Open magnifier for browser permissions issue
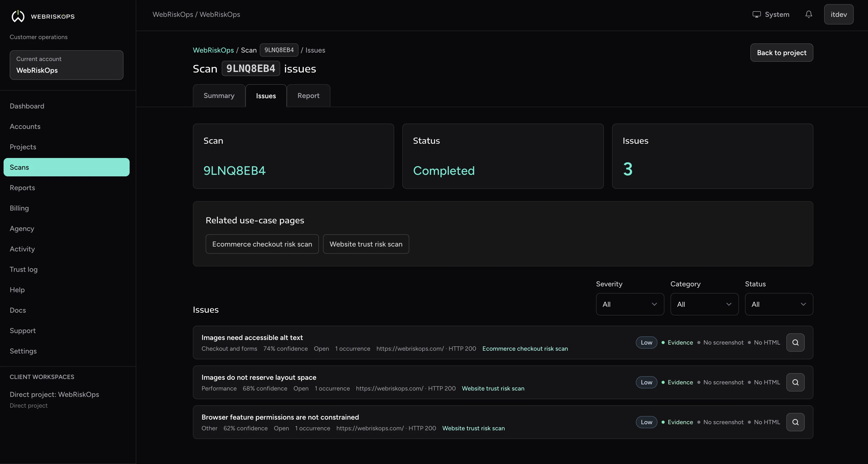Viewport: 868px width, 464px height. 795,422
